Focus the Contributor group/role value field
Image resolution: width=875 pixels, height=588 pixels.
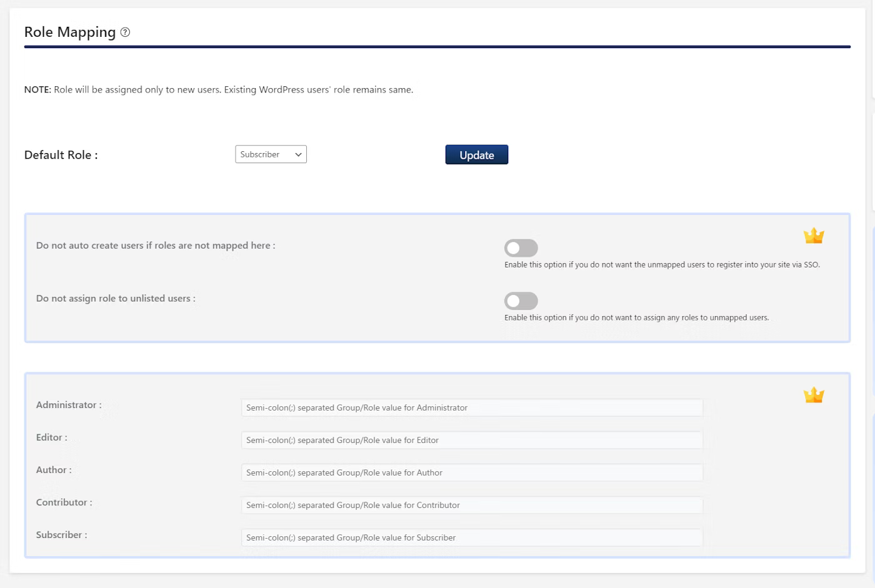tap(472, 505)
